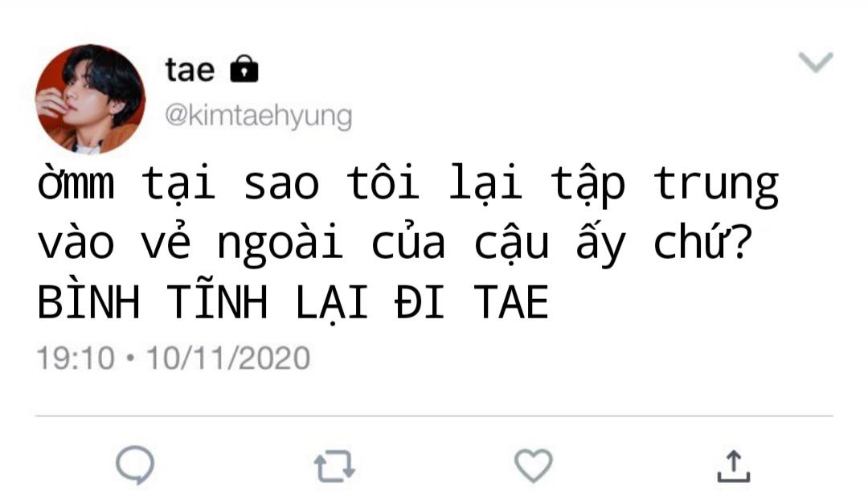Open the share options via upload arrow icon
868x504 pixels.
pos(734,465)
